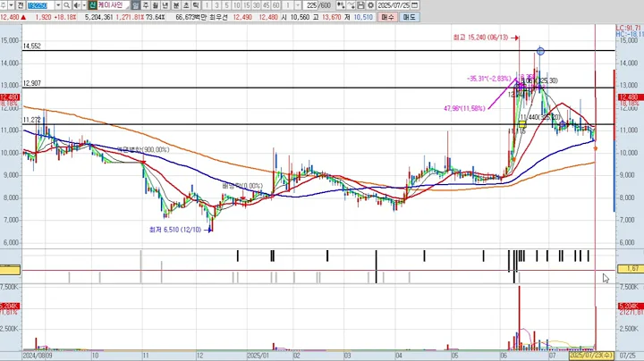
Task: Open the calendar date picker icon
Action: click(x=415, y=5)
